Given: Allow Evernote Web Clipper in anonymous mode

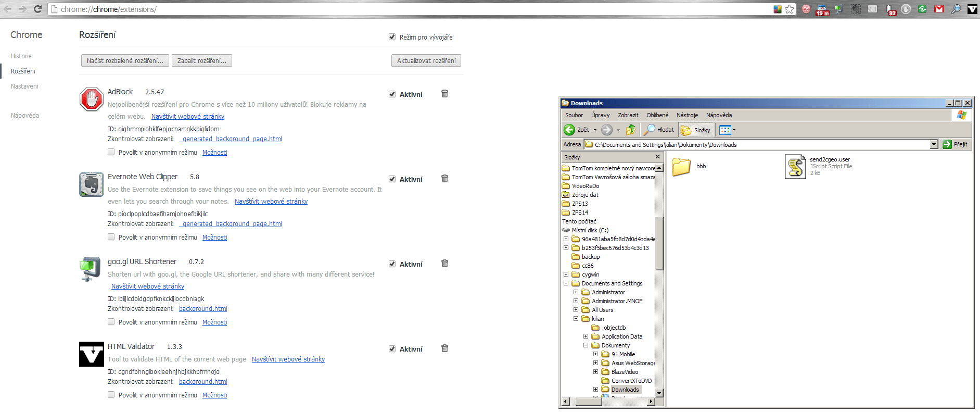Looking at the screenshot, I should tap(111, 237).
